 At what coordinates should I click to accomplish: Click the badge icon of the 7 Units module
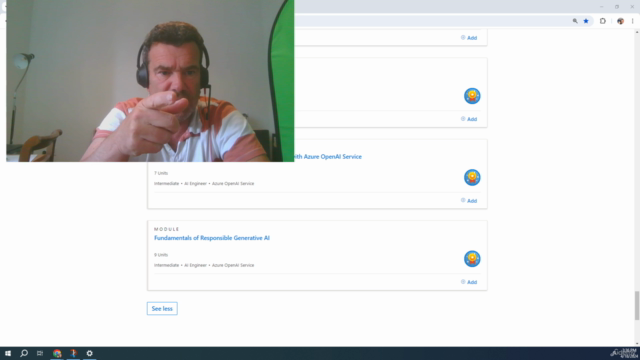coord(472,178)
